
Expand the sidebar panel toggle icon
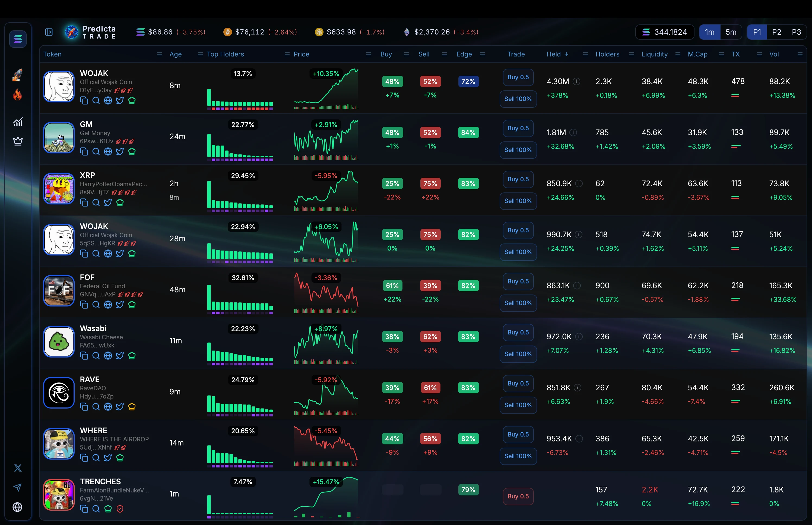(x=49, y=32)
